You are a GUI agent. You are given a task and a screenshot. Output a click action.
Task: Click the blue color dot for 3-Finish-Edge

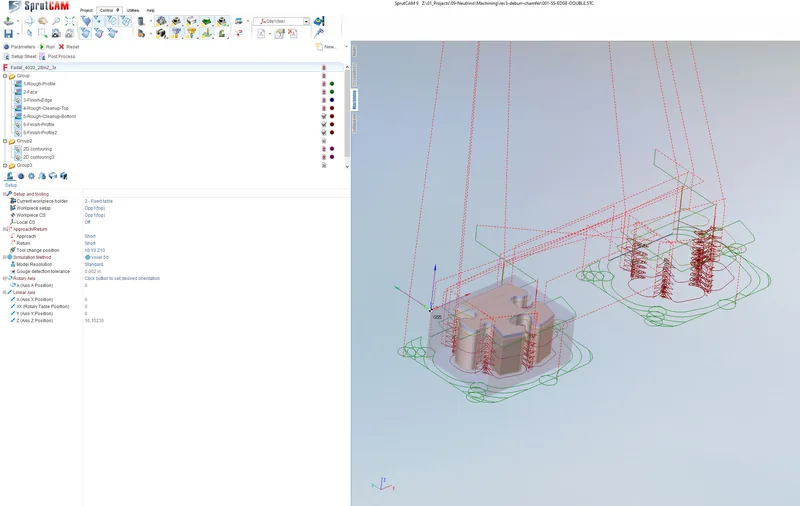point(332,100)
